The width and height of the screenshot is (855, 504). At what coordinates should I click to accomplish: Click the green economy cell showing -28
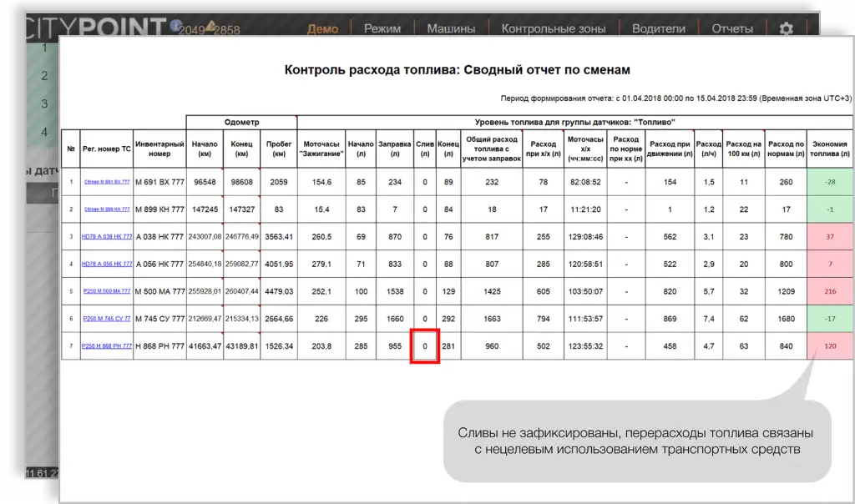click(x=830, y=181)
